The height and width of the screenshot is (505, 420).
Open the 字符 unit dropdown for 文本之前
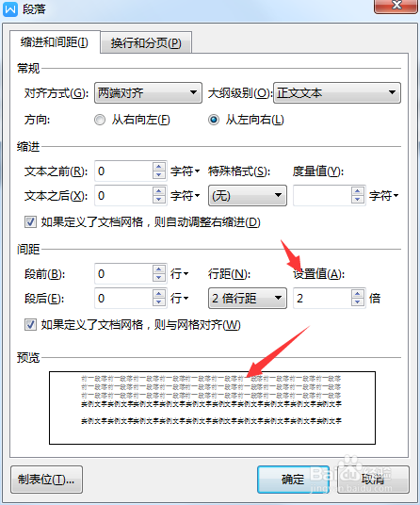[185, 171]
